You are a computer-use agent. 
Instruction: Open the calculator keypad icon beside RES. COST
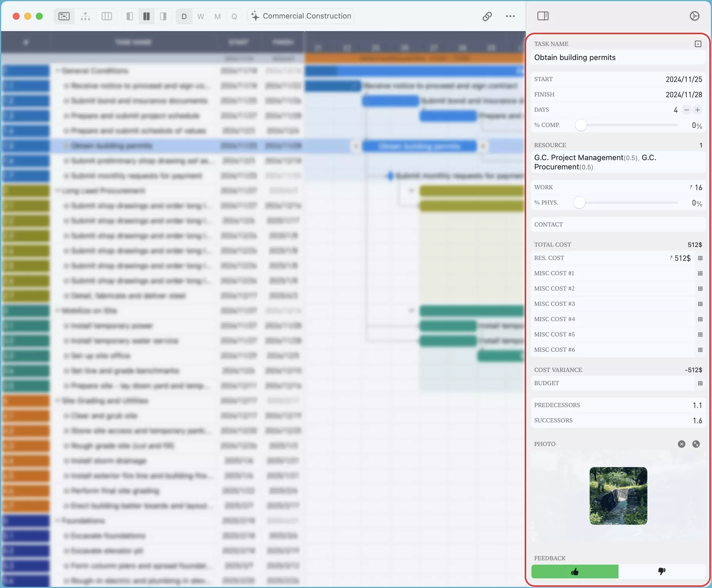coord(700,258)
